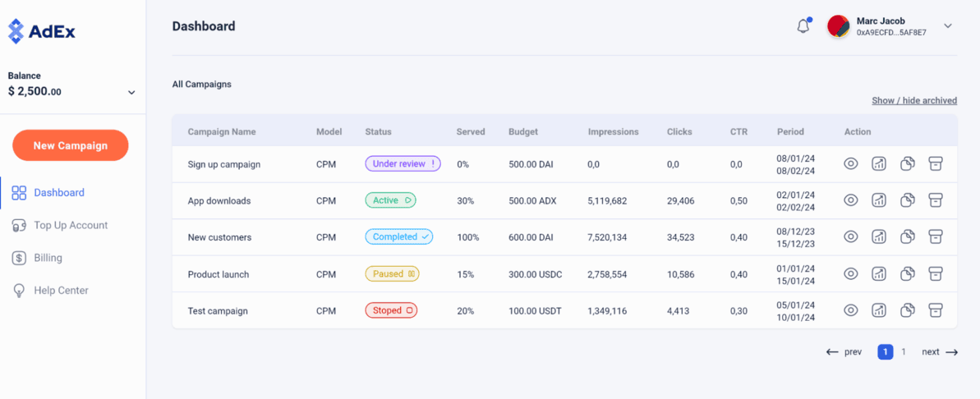
Task: Open the notifications bell
Action: pyautogui.click(x=803, y=26)
